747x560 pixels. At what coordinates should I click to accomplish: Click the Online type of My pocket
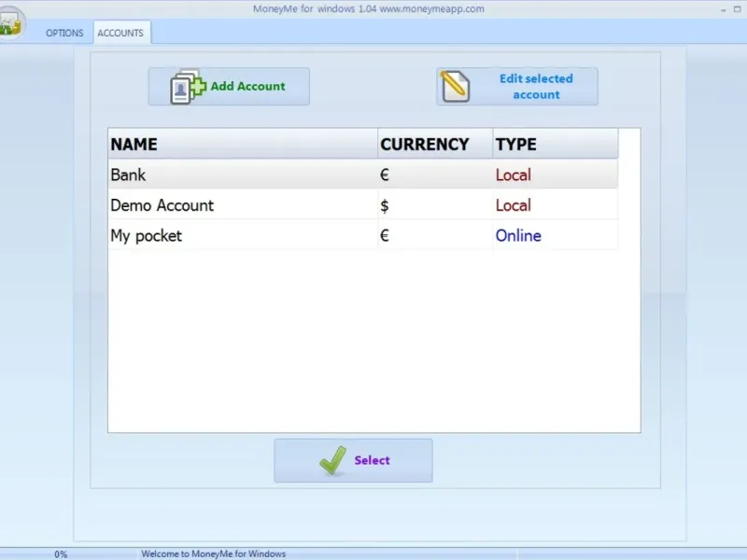coord(518,235)
